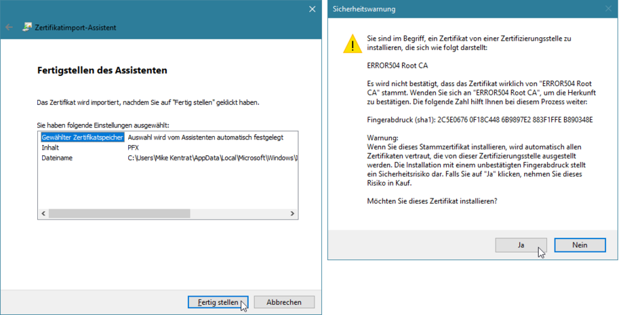The width and height of the screenshot is (644, 315).
Task: Click the sha1 fingerprint line
Action: click(x=480, y=121)
